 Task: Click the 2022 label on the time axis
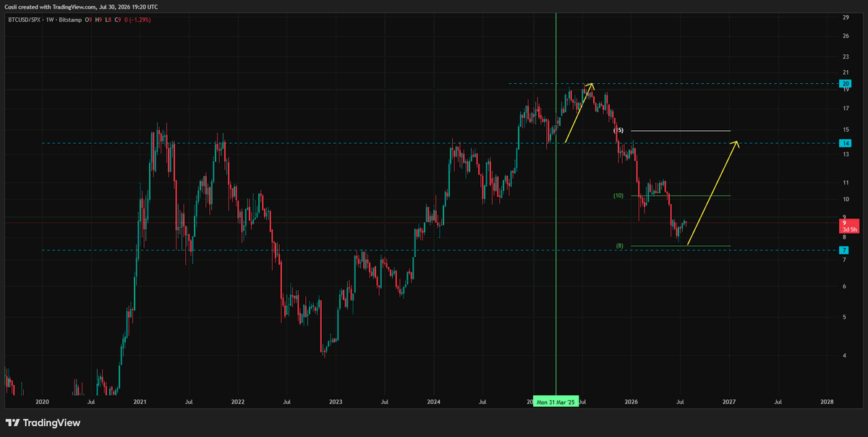click(238, 402)
